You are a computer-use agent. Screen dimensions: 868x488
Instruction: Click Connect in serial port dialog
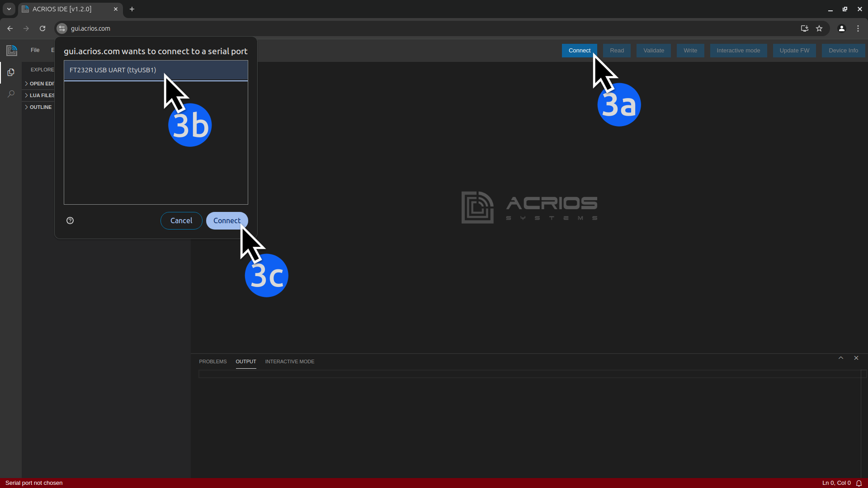226,221
